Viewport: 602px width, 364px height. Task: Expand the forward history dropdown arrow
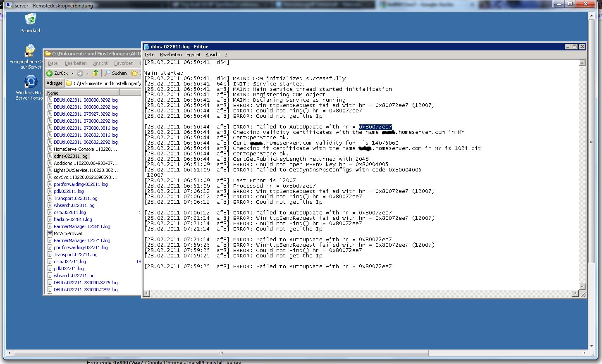[x=88, y=73]
